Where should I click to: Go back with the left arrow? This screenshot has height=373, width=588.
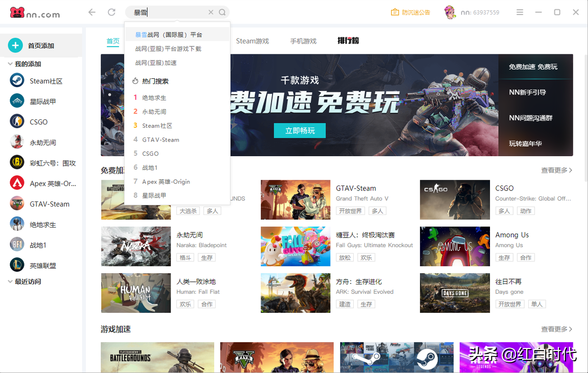[92, 12]
